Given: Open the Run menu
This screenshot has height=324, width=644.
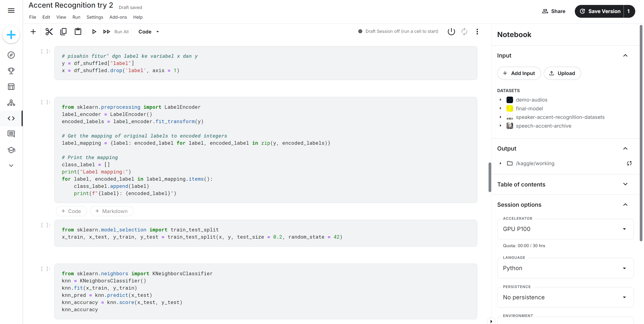Looking at the screenshot, I should point(77,17).
